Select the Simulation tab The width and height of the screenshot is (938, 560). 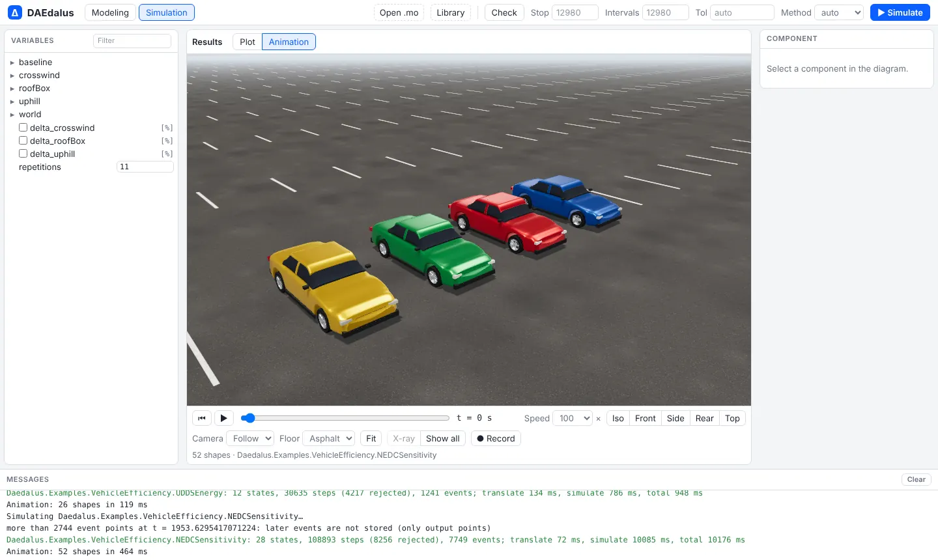pos(167,12)
